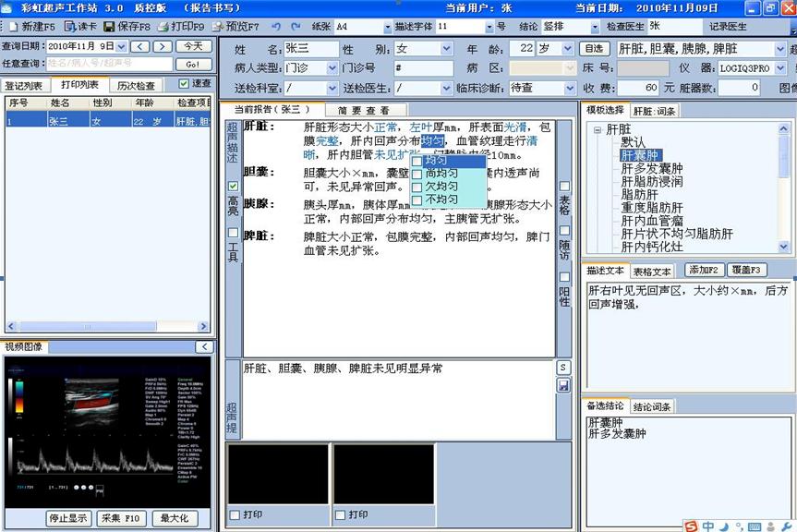Click the 今天 today button

194,46
